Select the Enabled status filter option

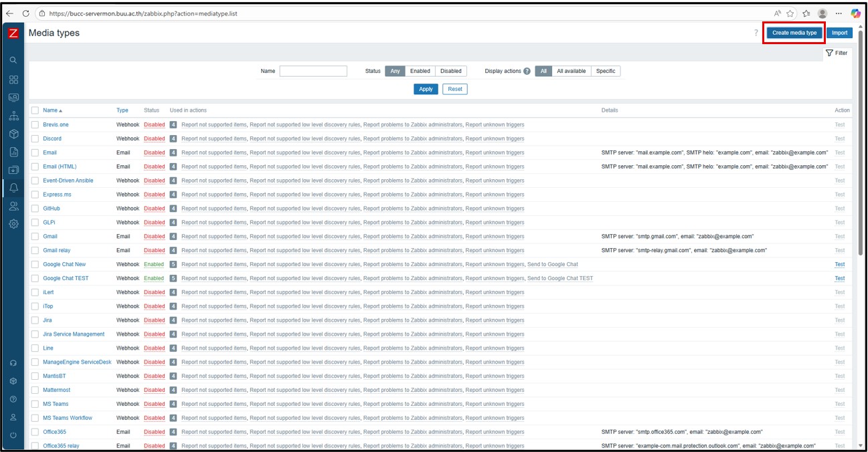coord(420,71)
